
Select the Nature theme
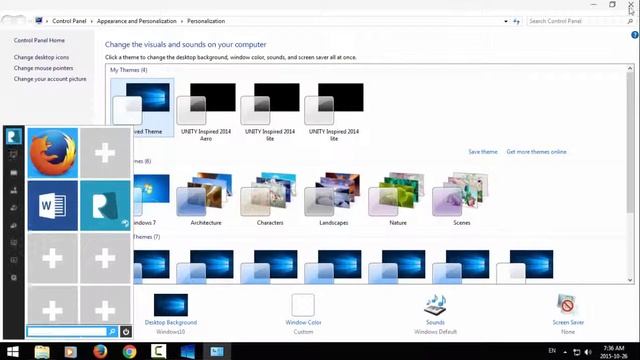[398, 198]
